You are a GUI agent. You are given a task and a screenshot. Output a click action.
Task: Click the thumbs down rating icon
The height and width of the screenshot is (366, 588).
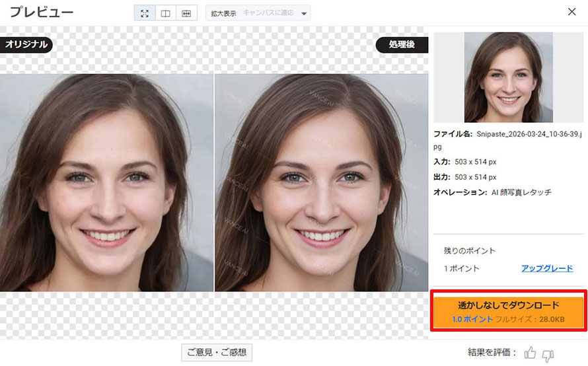(548, 355)
